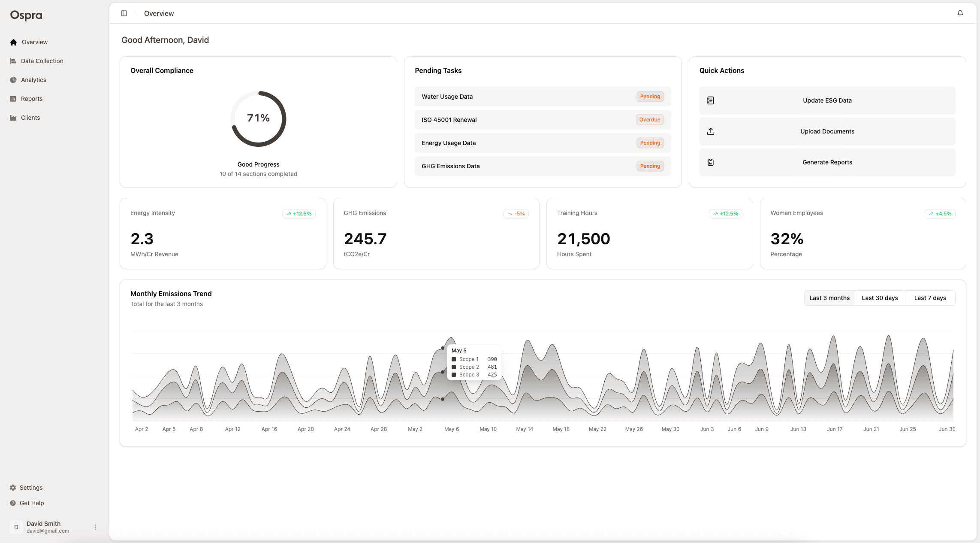Viewport: 980px width, 543px height.
Task: Click the D user avatar at bottom left
Action: 16,526
